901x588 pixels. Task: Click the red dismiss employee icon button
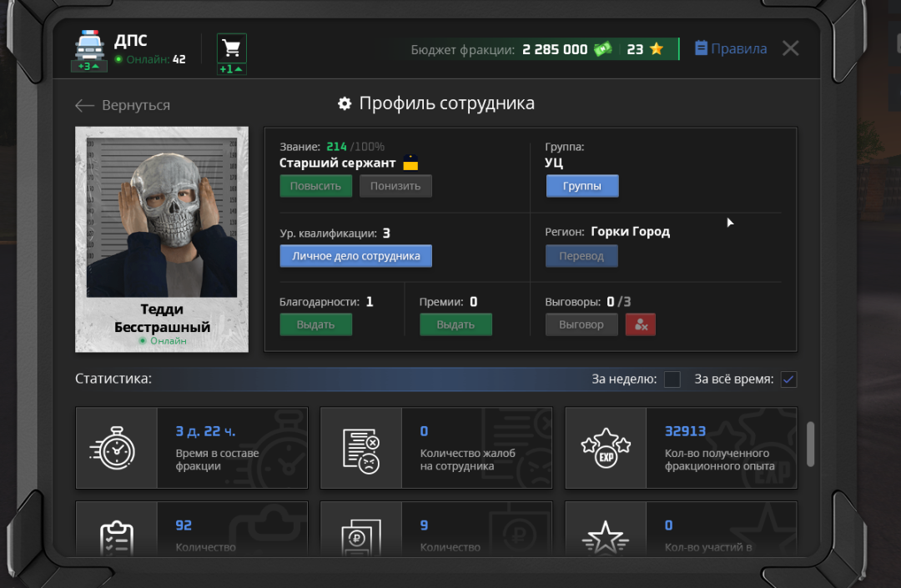[641, 324]
